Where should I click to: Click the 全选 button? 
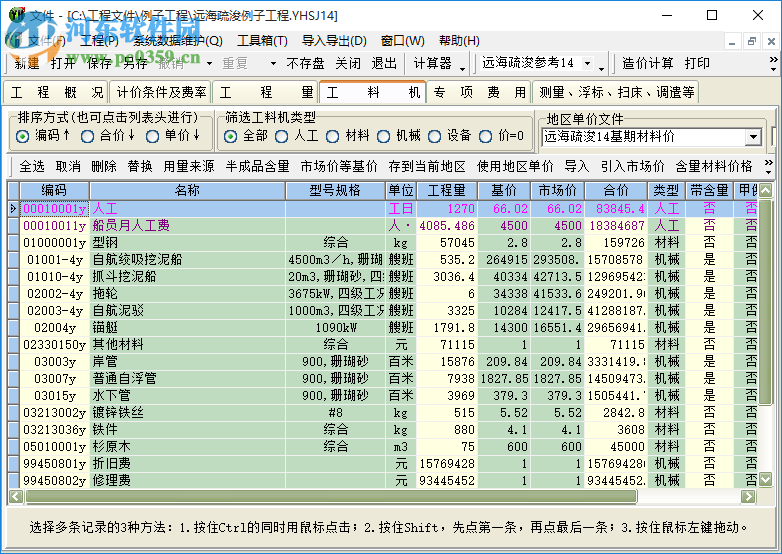(32, 166)
